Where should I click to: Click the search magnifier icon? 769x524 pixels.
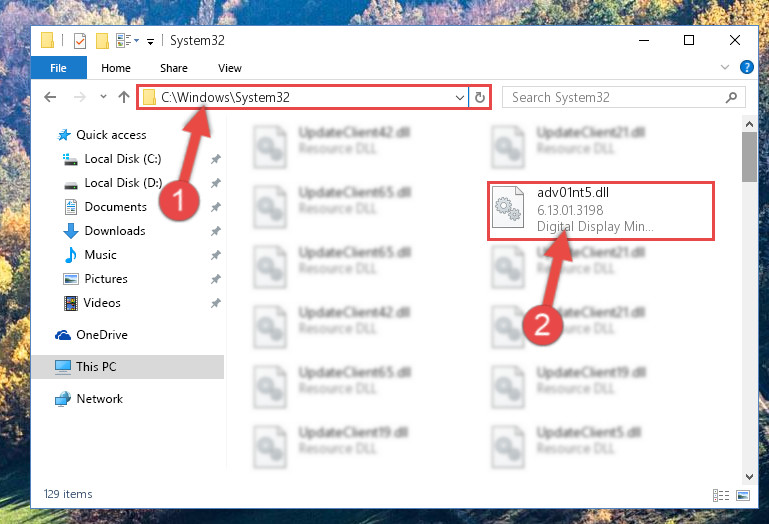[731, 97]
